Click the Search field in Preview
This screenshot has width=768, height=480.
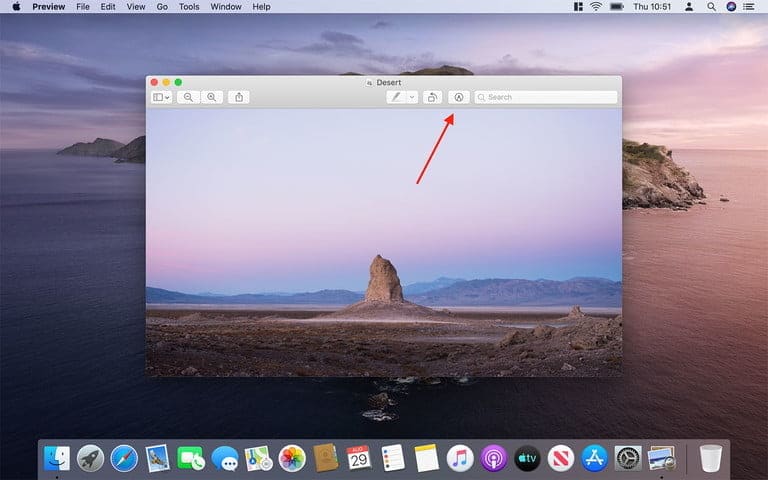pos(545,97)
